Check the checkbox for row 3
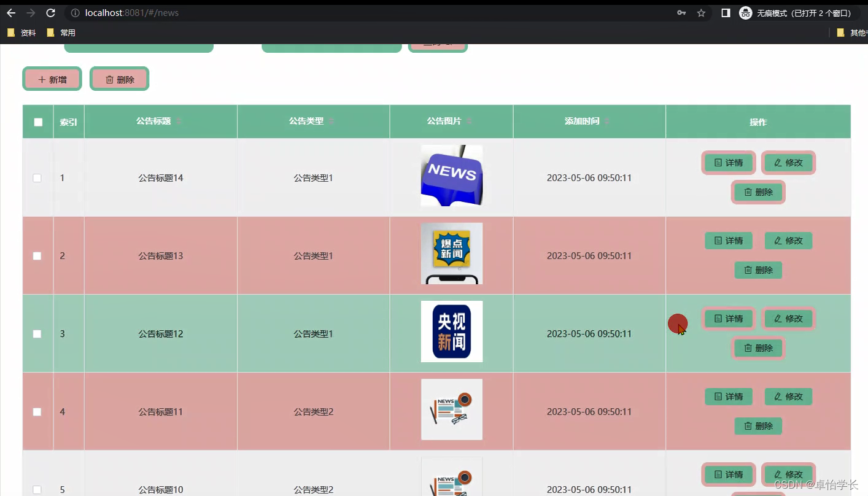 click(37, 334)
